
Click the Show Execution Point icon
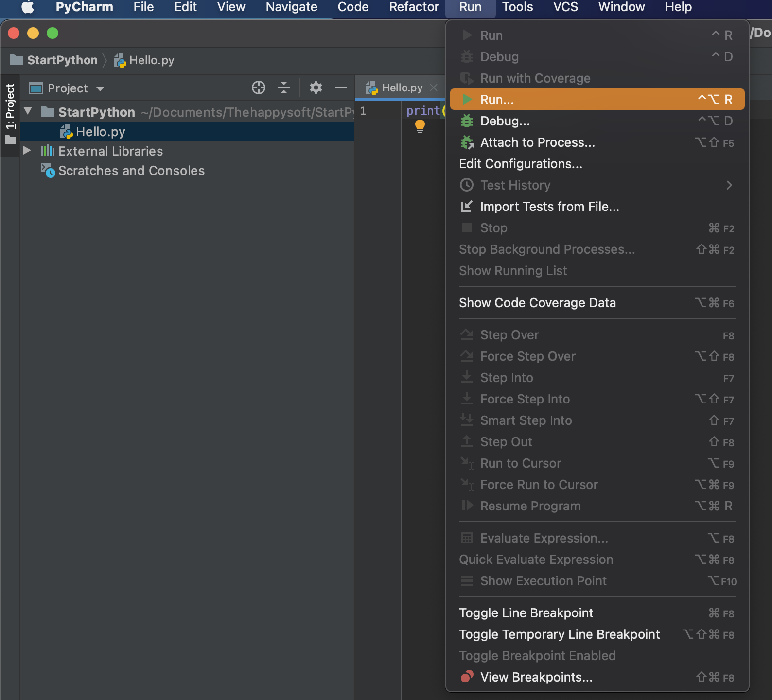[467, 580]
